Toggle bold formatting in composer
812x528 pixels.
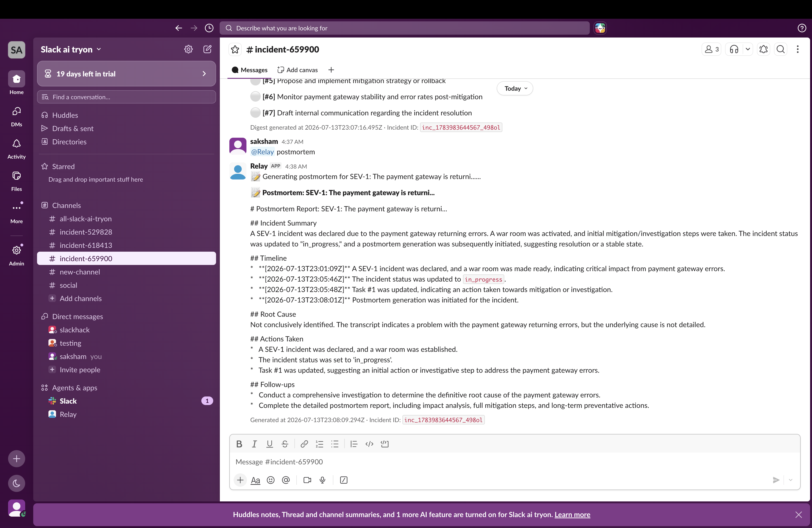tap(239, 444)
